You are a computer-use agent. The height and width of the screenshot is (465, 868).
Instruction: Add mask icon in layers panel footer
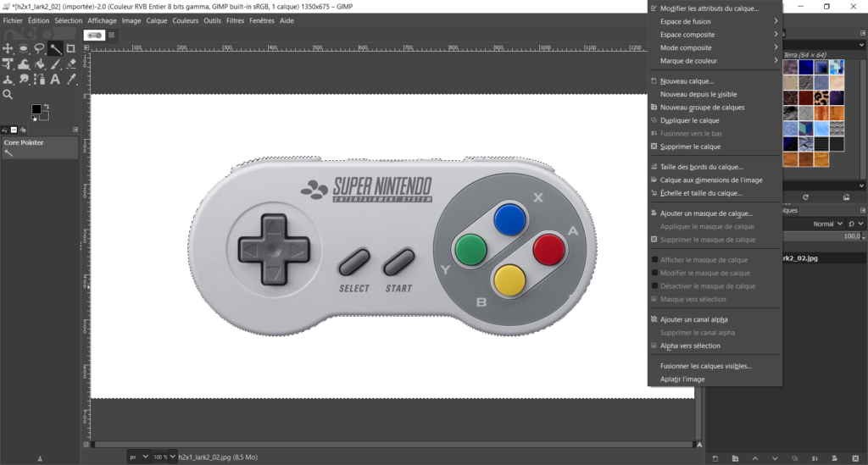pos(835,458)
